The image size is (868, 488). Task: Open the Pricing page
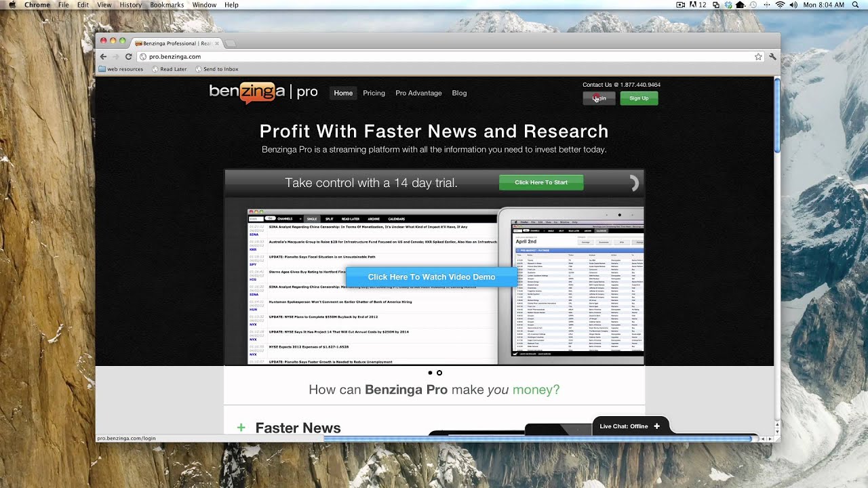pos(374,93)
